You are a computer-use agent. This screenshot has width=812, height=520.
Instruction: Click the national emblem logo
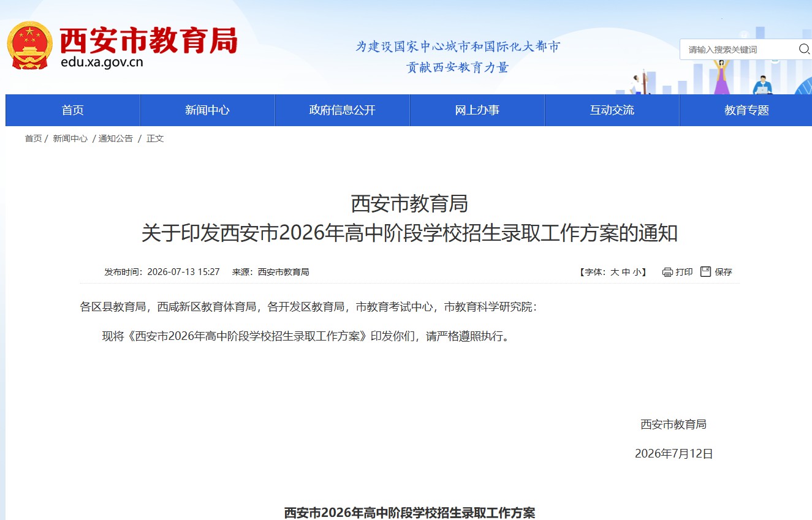coord(30,45)
